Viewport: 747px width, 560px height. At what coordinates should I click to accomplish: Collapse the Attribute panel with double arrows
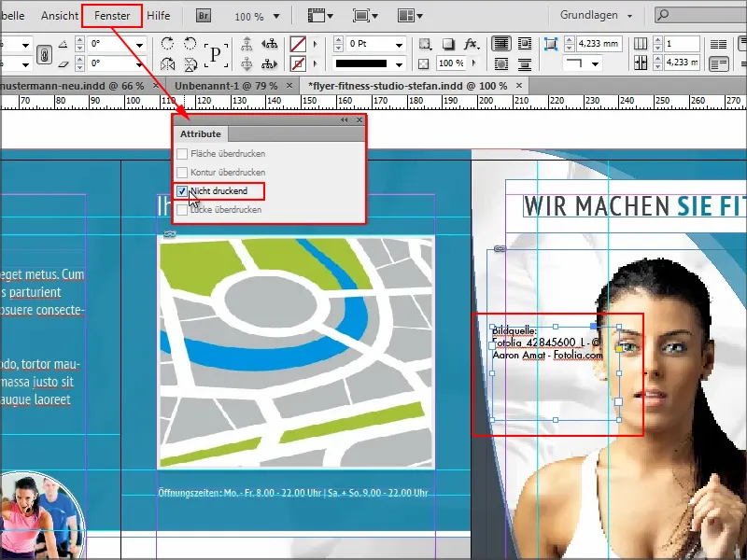click(344, 120)
